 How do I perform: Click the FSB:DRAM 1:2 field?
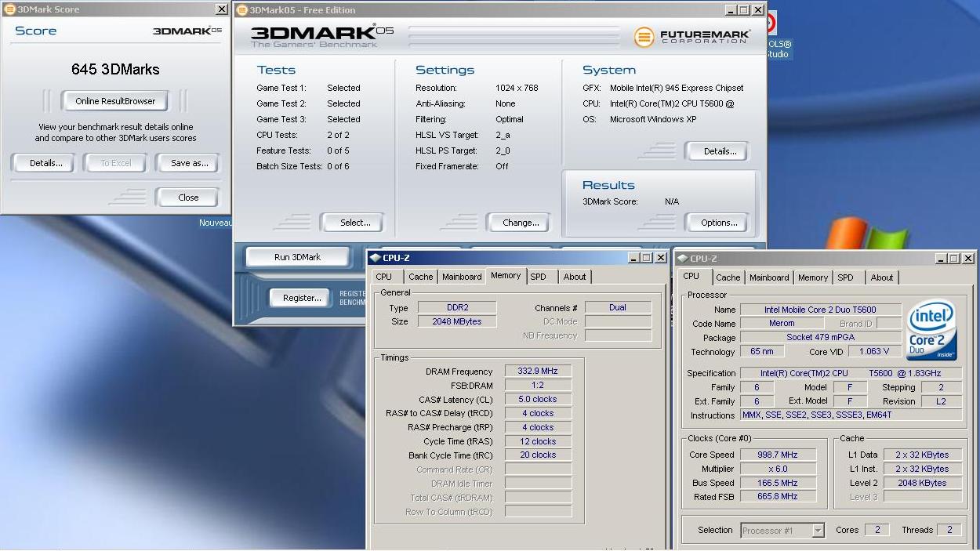(x=538, y=386)
